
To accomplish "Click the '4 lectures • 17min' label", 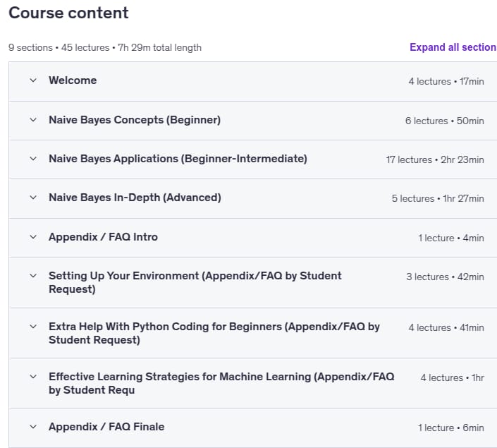I will 446,81.
